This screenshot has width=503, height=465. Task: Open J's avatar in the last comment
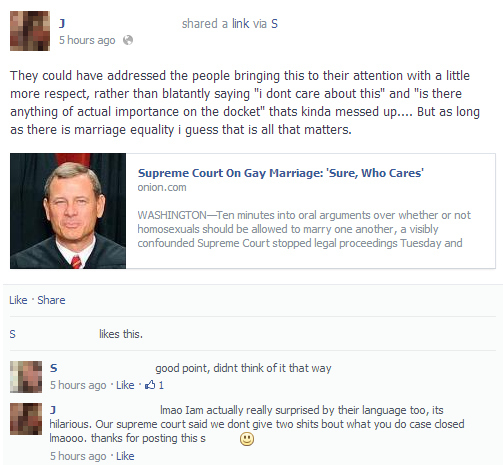[x=26, y=419]
